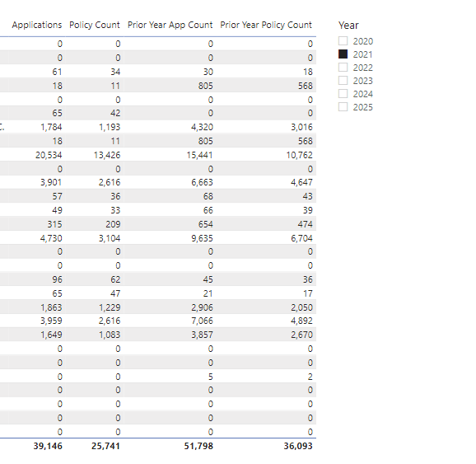Select the Policy Count total 25,741
The width and height of the screenshot is (476, 464).
click(105, 446)
